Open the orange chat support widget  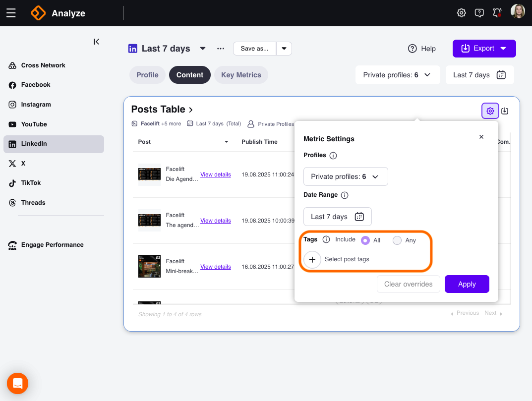pos(18,383)
